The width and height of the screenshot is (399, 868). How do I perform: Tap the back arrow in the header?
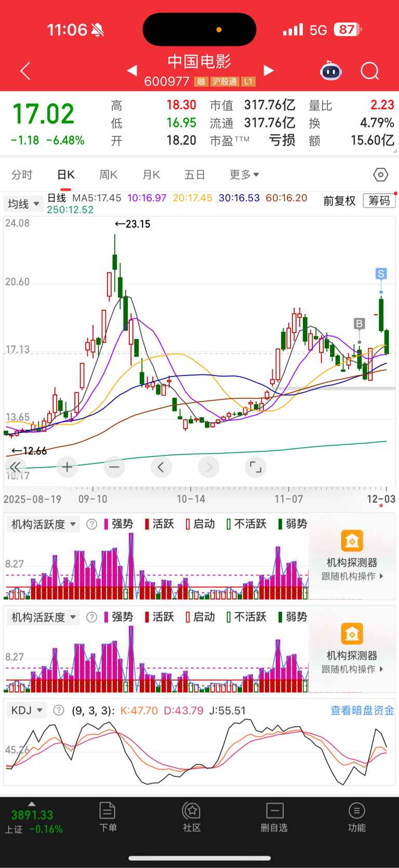pyautogui.click(x=25, y=71)
